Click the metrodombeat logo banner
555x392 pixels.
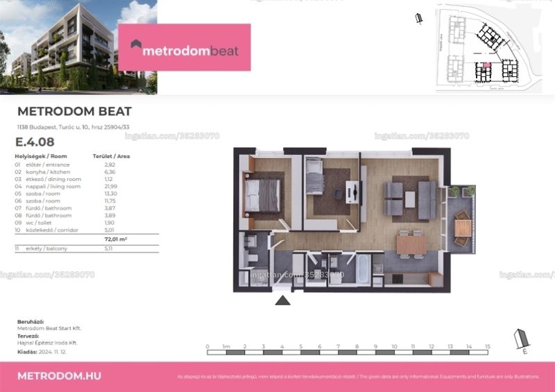tap(185, 47)
